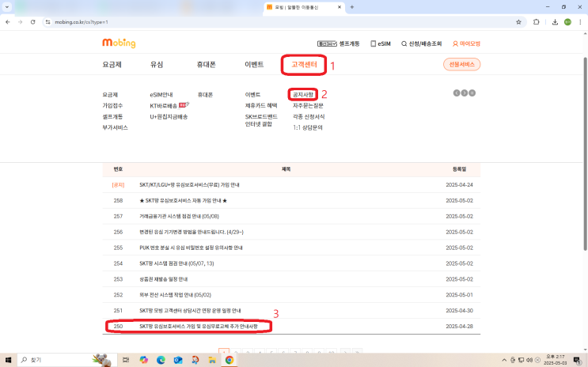Close the 모빙 browser tab
The height and width of the screenshot is (367, 588).
340,7
